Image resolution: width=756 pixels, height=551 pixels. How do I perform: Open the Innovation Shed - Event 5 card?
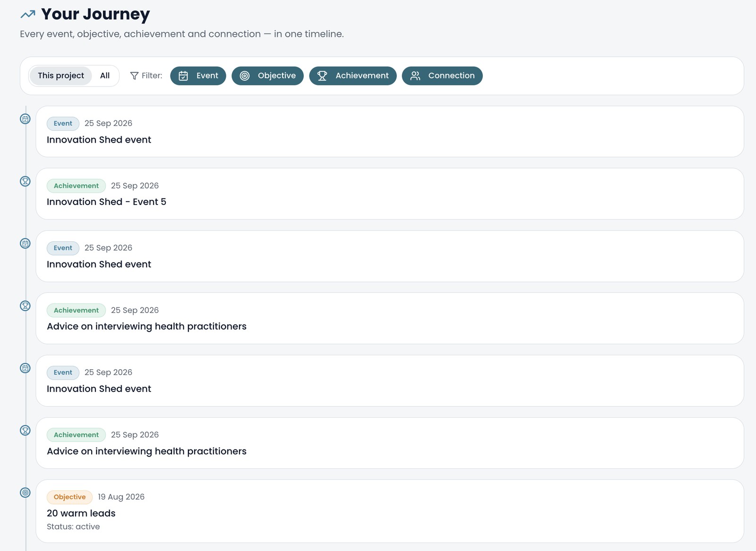(390, 194)
